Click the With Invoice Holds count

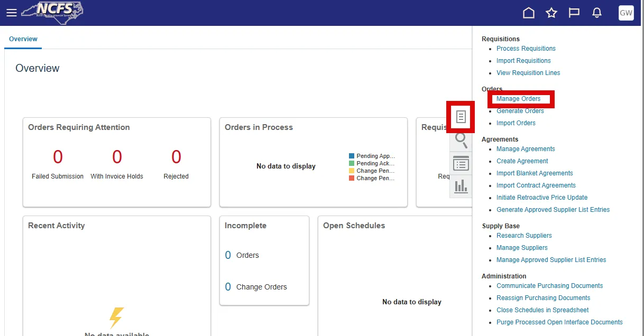click(x=117, y=157)
